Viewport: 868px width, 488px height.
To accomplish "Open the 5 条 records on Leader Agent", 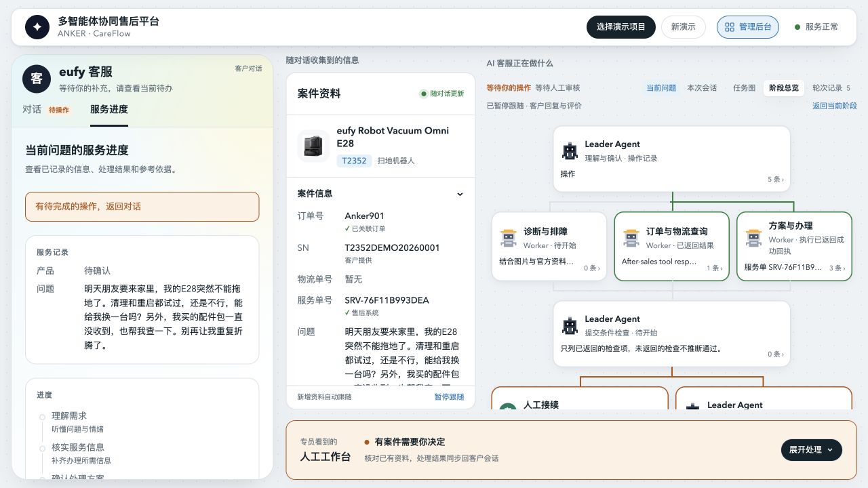I will 776,180.
